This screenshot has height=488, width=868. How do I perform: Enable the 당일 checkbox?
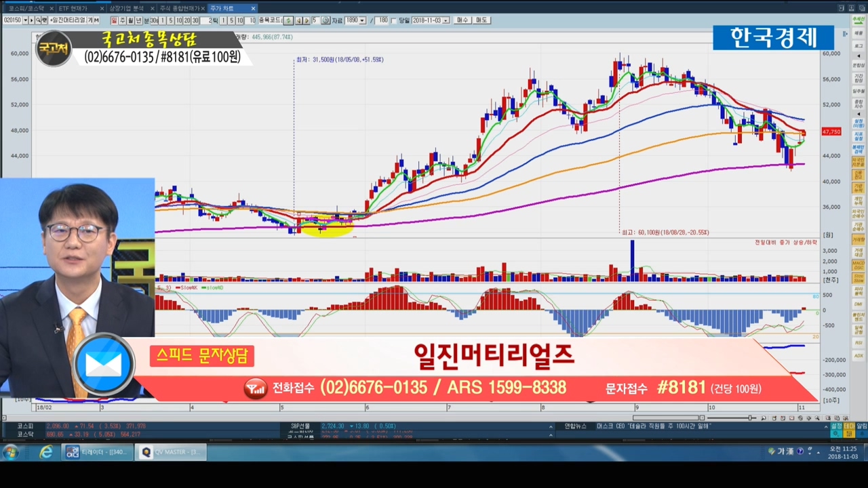[395, 20]
